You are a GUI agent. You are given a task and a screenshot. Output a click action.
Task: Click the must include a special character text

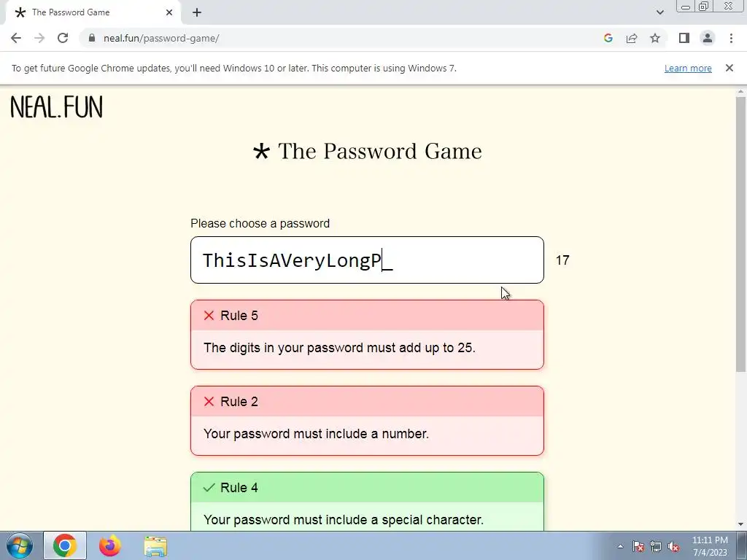344,519
